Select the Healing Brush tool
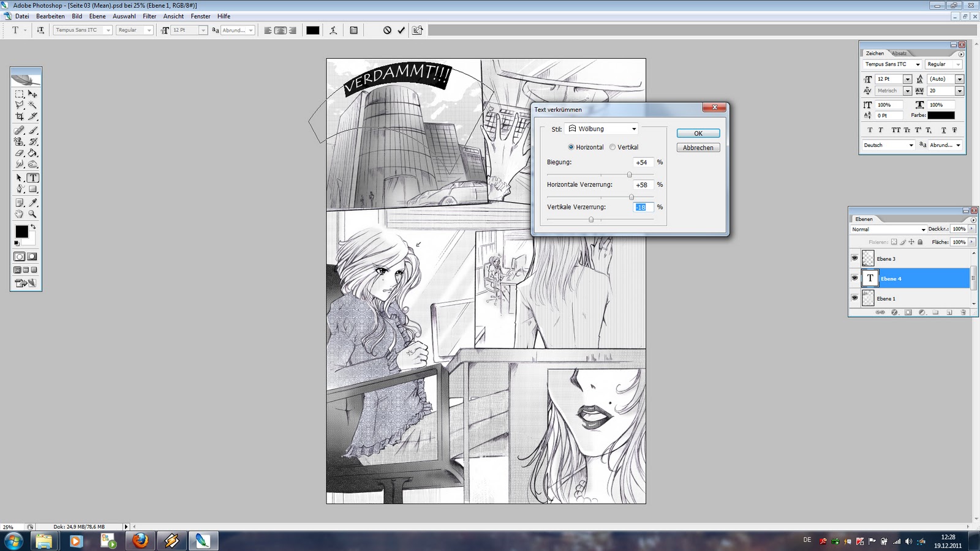 20,130
